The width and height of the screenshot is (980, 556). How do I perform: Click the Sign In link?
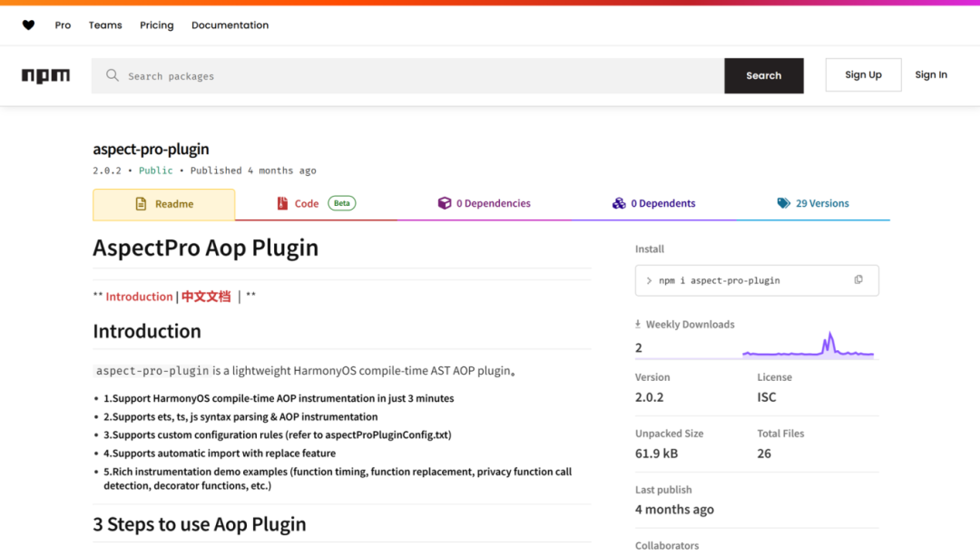[930, 75]
